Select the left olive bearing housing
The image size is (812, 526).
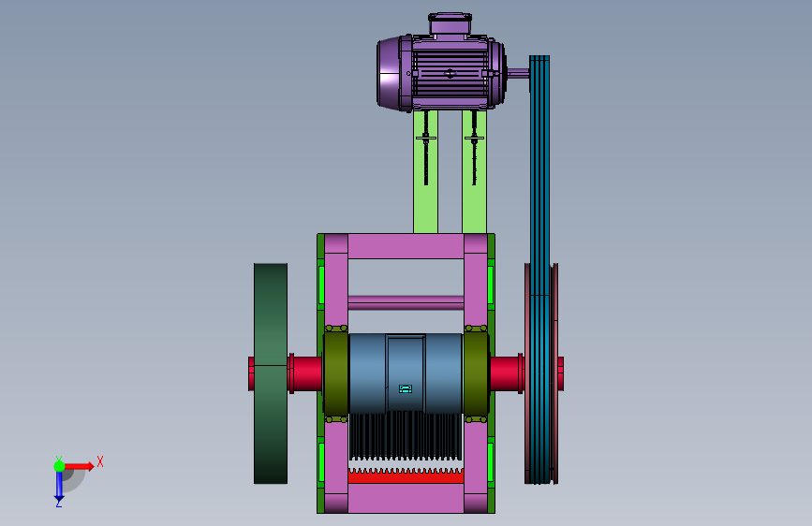(x=335, y=373)
